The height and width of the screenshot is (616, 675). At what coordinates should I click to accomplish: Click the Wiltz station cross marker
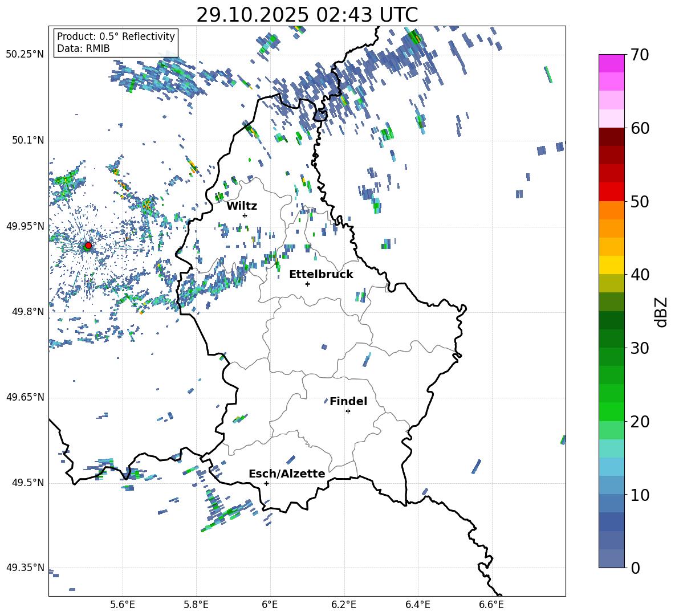click(x=245, y=215)
